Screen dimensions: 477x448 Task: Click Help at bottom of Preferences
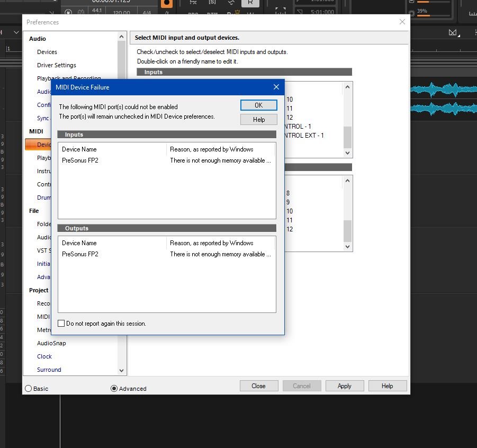click(387, 386)
